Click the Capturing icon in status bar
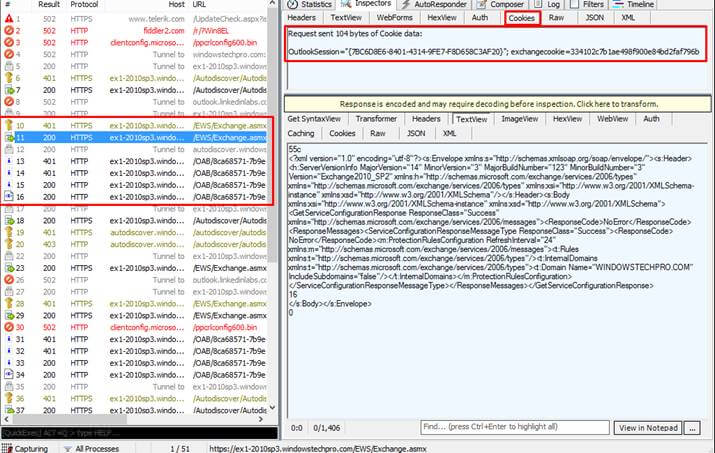Viewport: 715px width, 453px height. (7, 448)
